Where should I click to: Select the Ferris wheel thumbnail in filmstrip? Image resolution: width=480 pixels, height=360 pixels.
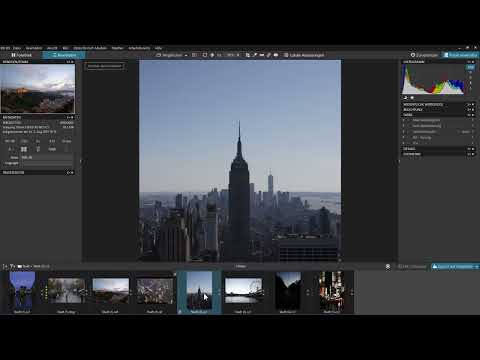244,291
